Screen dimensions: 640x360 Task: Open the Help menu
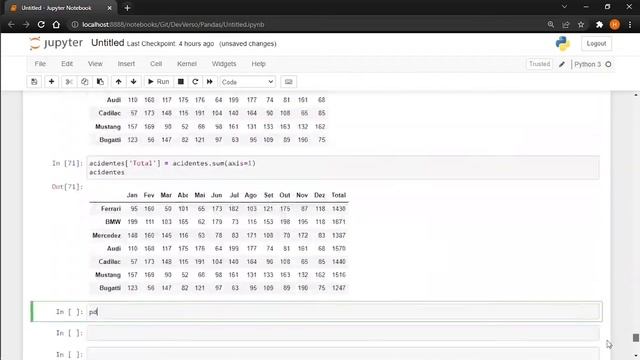point(258,64)
